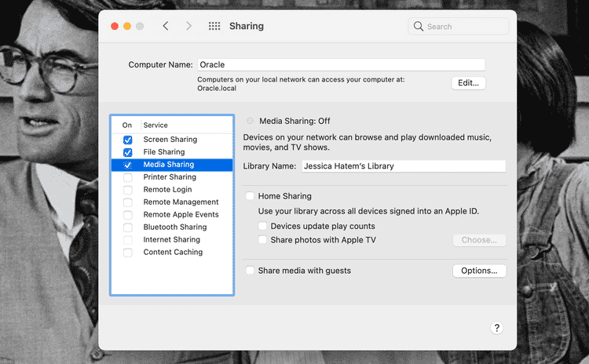Click the Library Name input field
Image resolution: width=589 pixels, height=364 pixels.
click(x=404, y=166)
